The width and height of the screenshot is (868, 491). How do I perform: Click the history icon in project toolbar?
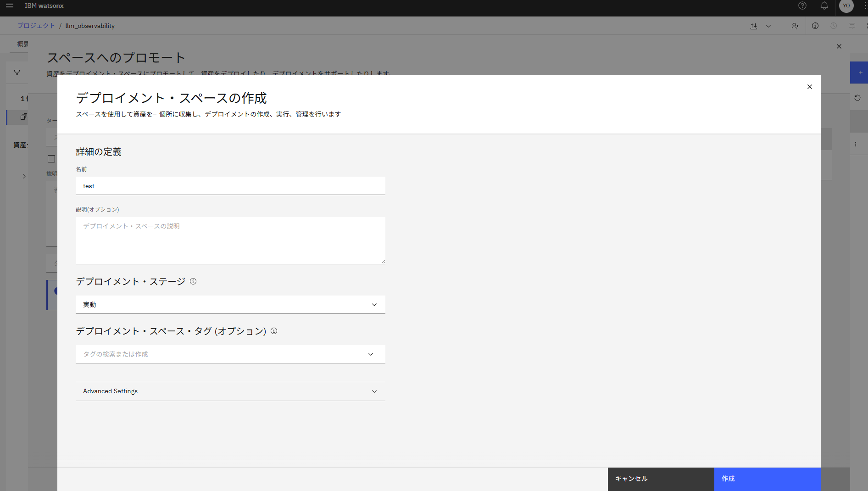pyautogui.click(x=834, y=26)
